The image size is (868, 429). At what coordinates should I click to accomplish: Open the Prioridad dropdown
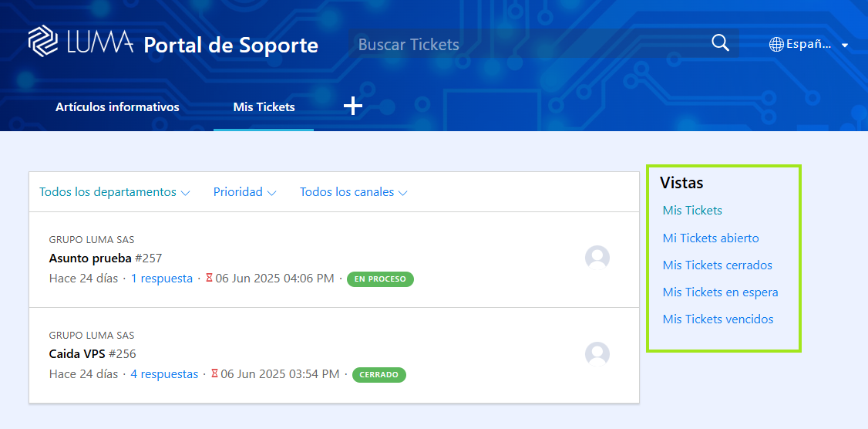click(x=244, y=192)
